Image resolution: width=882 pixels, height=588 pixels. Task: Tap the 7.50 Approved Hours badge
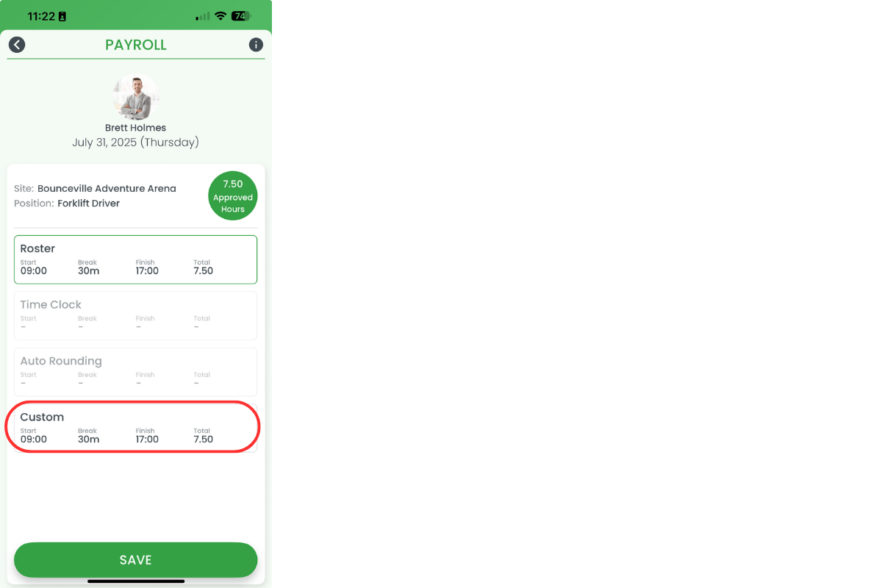click(x=233, y=196)
